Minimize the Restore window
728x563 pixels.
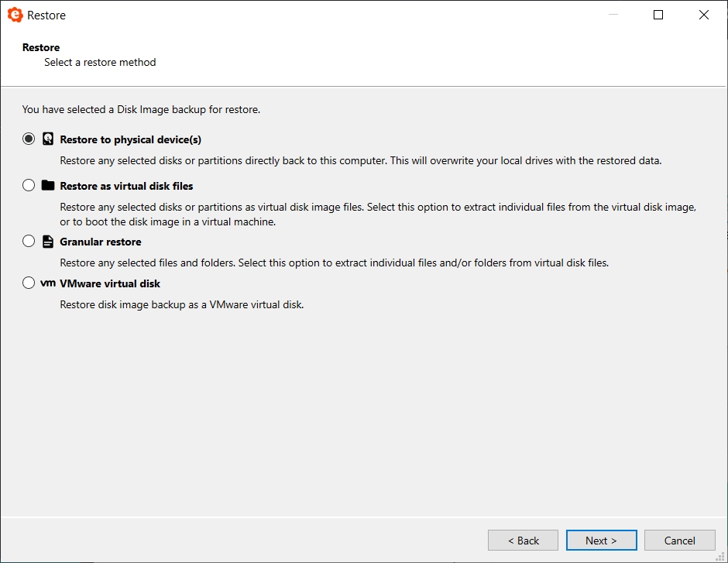click(613, 15)
